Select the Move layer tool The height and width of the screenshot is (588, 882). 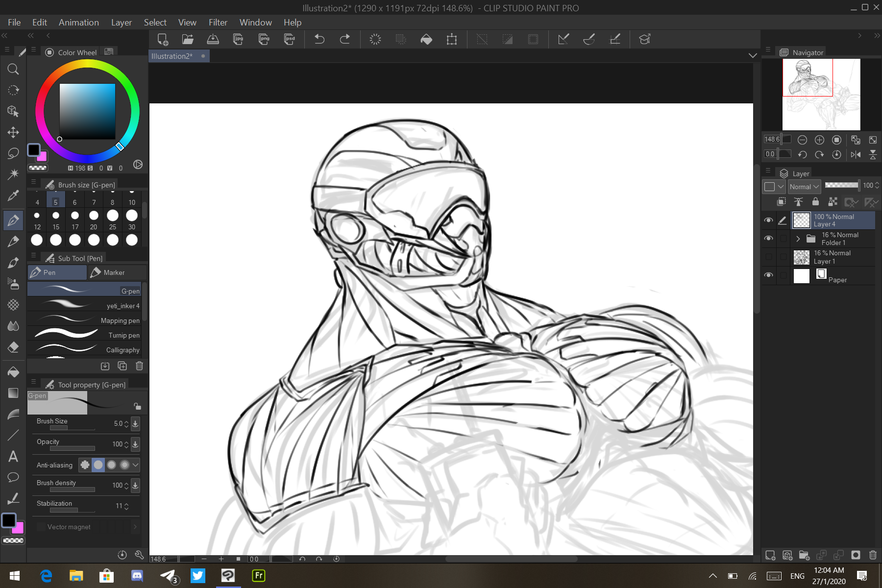[13, 132]
